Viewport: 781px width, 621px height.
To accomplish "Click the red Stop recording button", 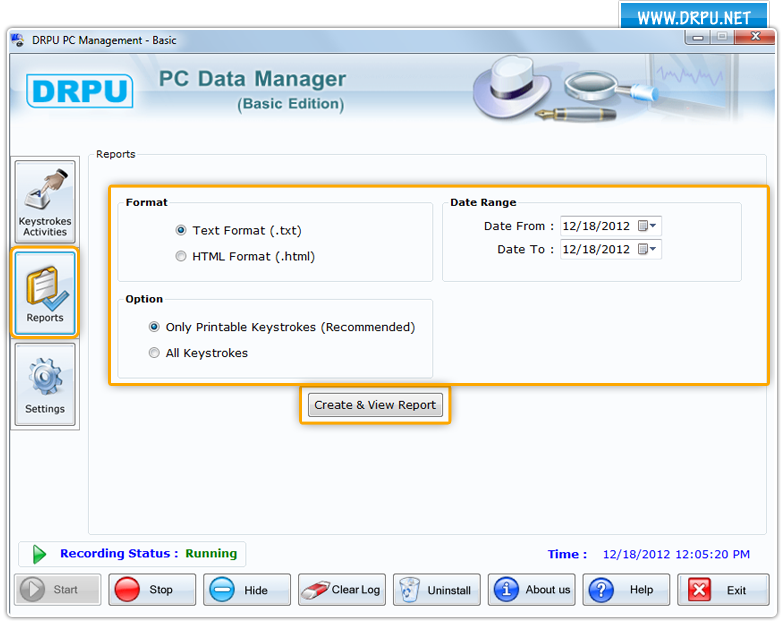I will 152,590.
